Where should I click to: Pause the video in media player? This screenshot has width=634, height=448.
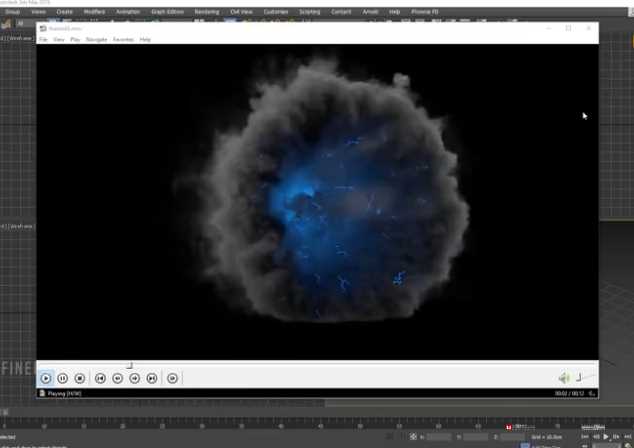tap(63, 378)
